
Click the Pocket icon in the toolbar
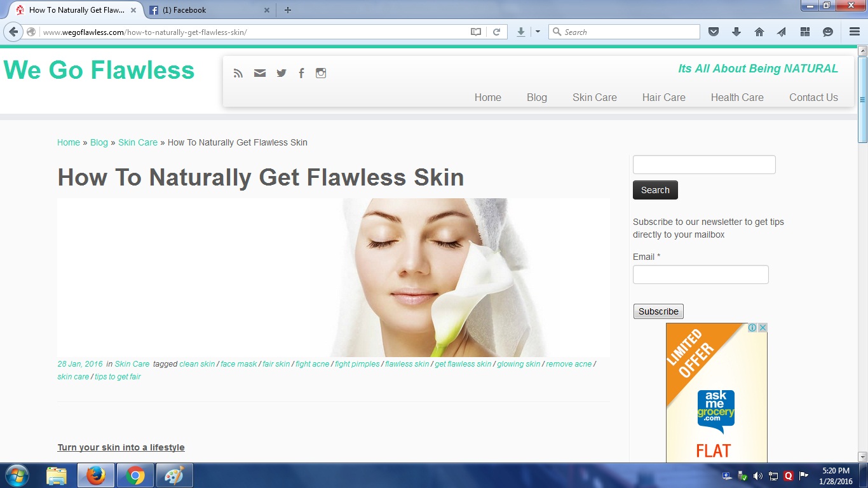[714, 32]
